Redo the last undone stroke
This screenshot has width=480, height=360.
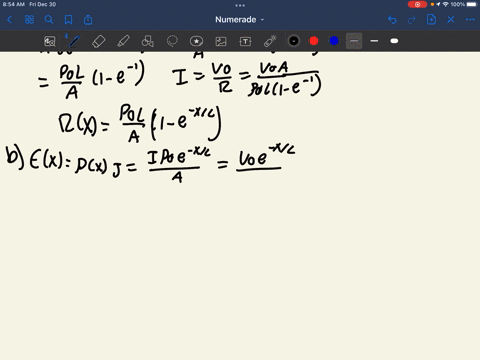coord(412,20)
